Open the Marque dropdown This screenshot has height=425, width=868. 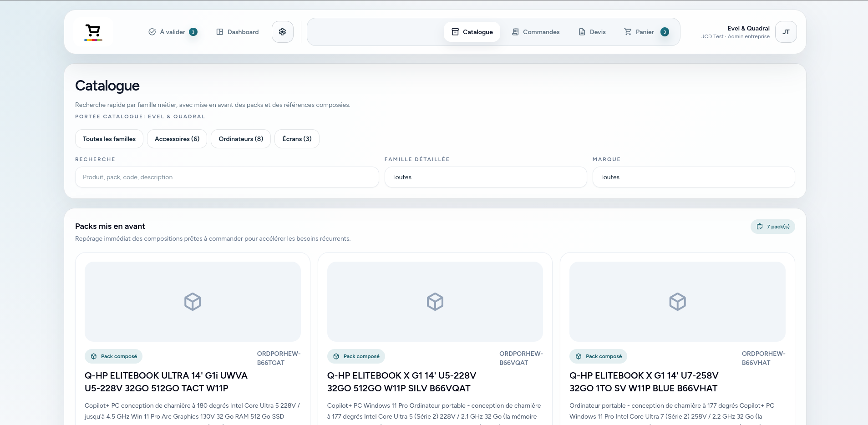(x=694, y=177)
